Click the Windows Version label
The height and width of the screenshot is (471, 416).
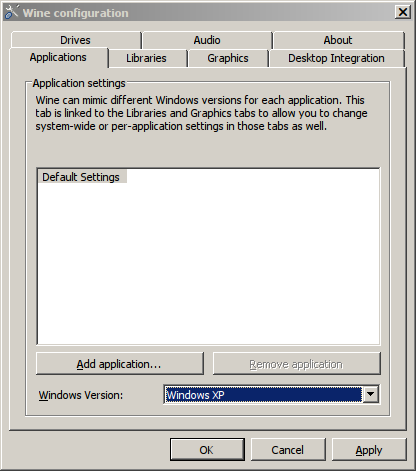tap(81, 395)
